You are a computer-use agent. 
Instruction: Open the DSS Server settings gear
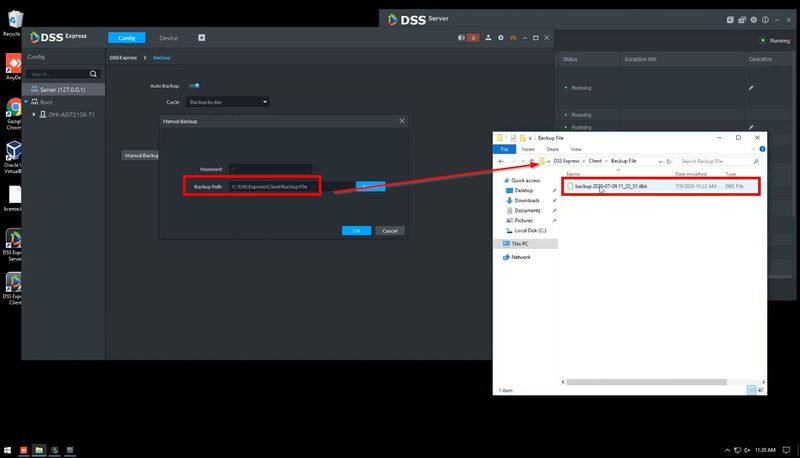click(x=754, y=20)
